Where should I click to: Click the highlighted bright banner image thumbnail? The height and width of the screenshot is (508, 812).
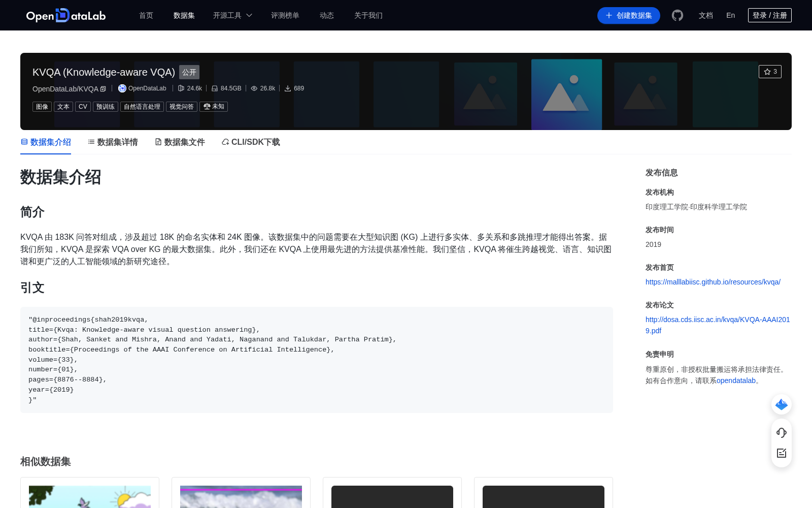567,94
